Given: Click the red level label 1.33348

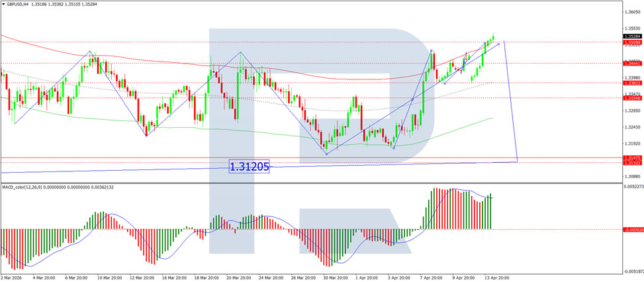Looking at the screenshot, I should click(633, 98).
